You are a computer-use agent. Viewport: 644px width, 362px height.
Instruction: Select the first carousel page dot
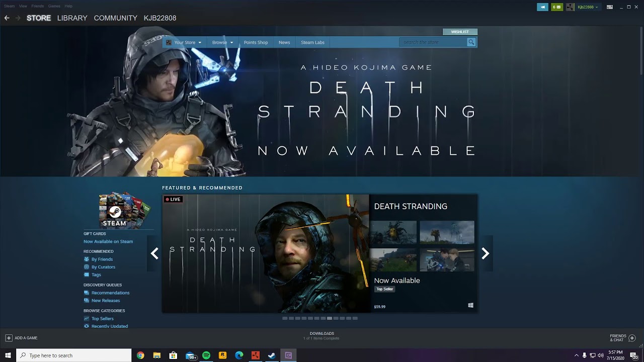point(285,318)
